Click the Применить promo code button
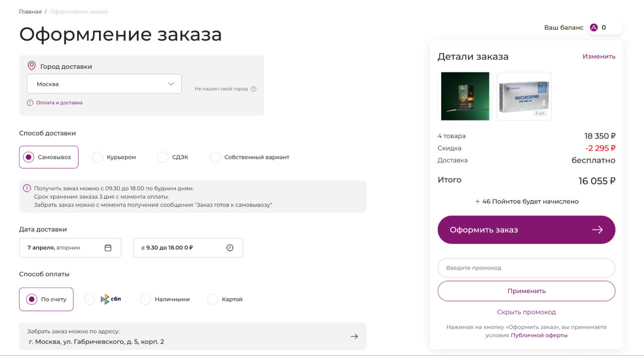This screenshot has height=356, width=644. click(526, 291)
